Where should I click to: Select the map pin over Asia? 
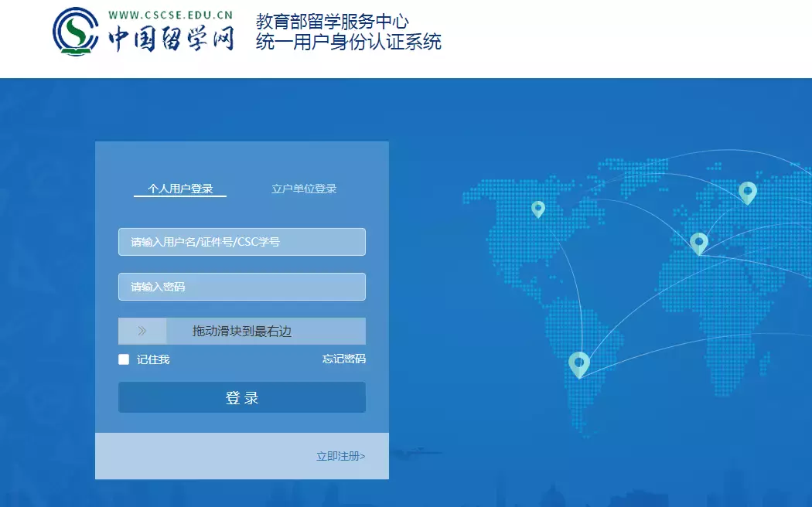click(x=700, y=242)
